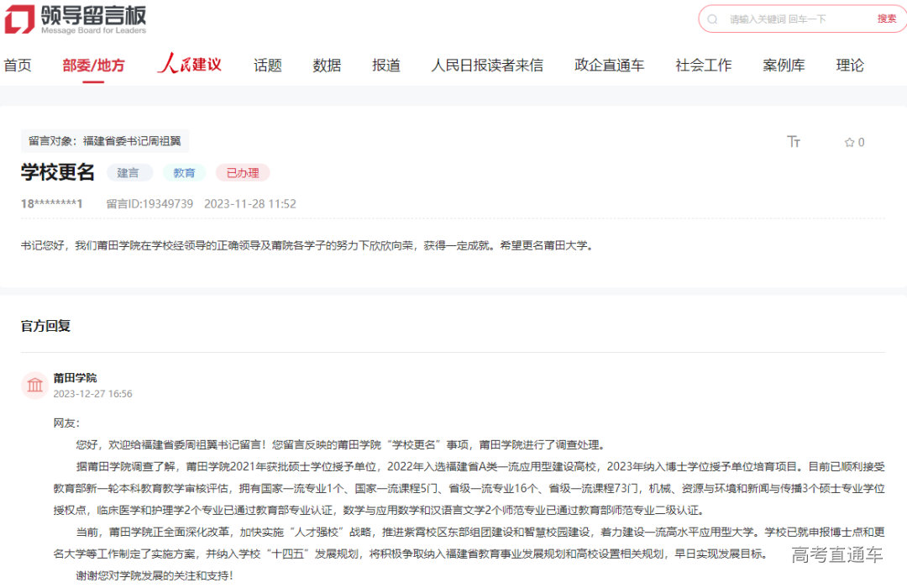
Task: Click the star icon to favorite the message
Action: pos(847,142)
